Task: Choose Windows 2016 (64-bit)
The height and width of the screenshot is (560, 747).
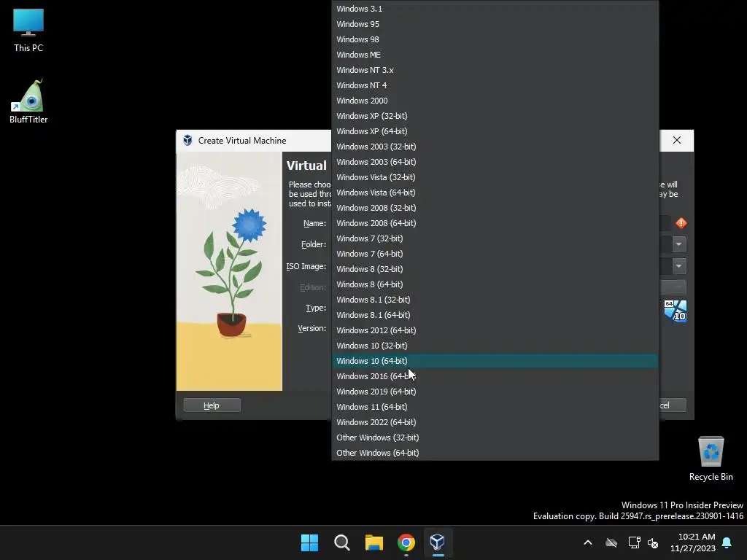Action: [x=495, y=376]
